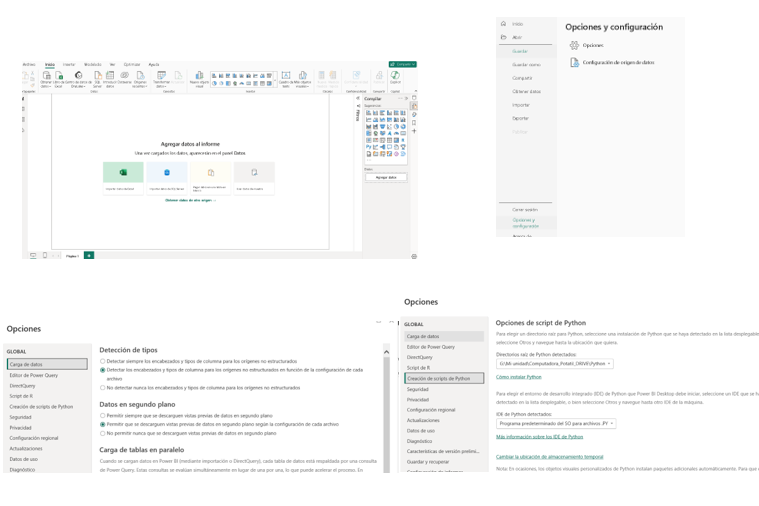The height and width of the screenshot is (506, 759).
Task: Click the add new page plus button
Action: pos(89,255)
